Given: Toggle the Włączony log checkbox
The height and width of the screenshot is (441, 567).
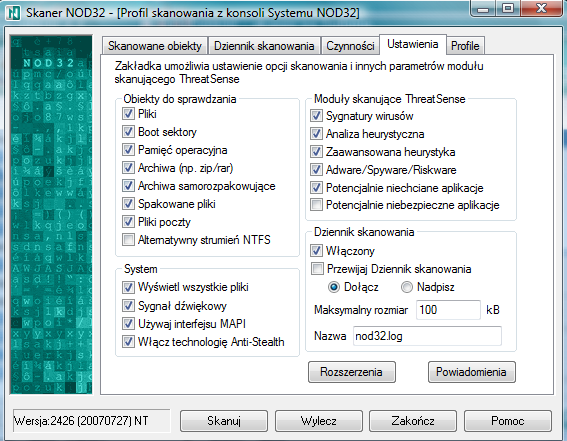Looking at the screenshot, I should (316, 251).
